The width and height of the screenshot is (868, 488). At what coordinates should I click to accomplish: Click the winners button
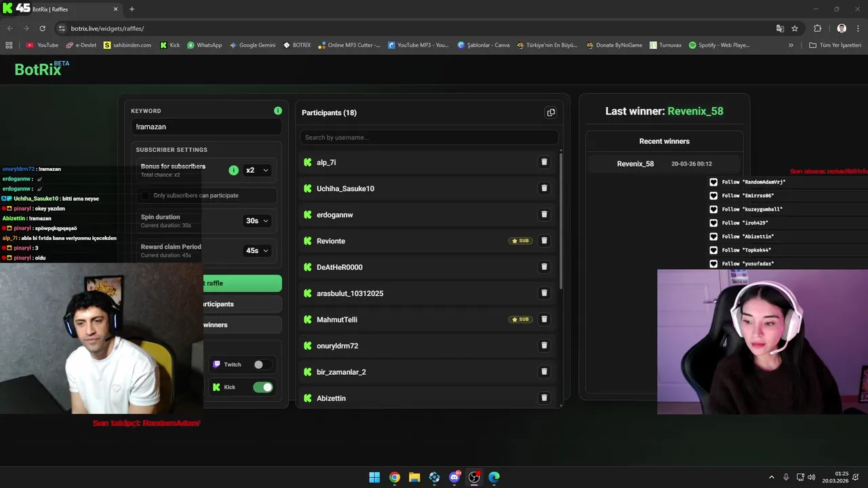(242, 325)
